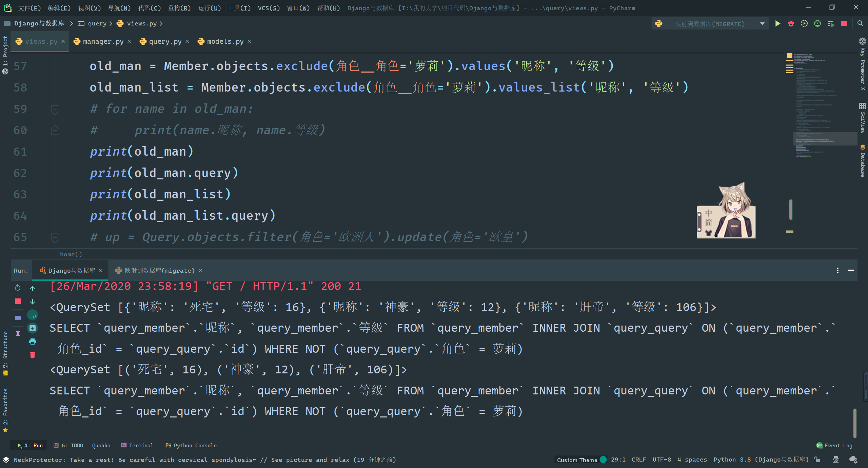Click the Python 3.8 interpreter status widget
Image resolution: width=868 pixels, height=468 pixels.
point(761,460)
